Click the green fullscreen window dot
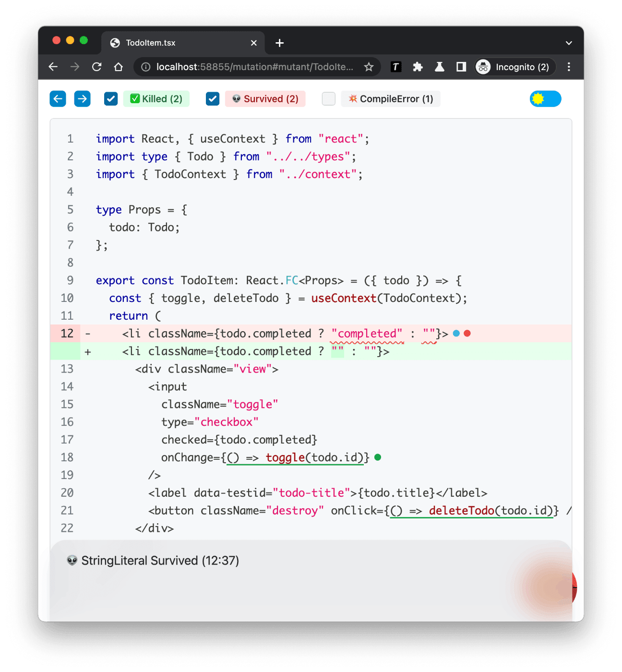The height and width of the screenshot is (672, 622). [x=84, y=40]
